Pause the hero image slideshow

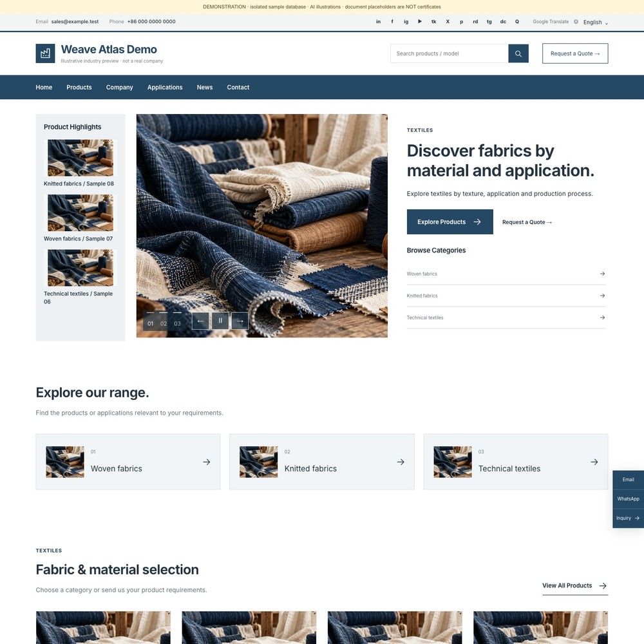[220, 321]
